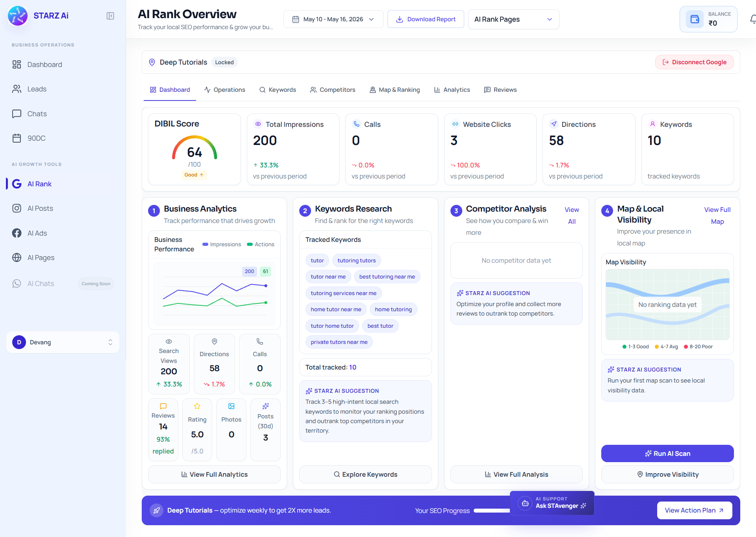Select 'best tutoring near me' chip
This screenshot has height=537, width=756.
tap(387, 277)
